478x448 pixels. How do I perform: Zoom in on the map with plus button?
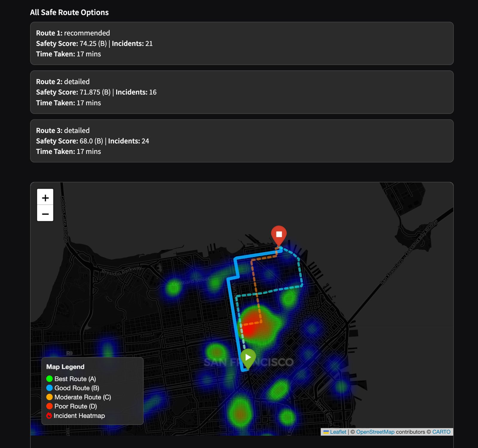(x=45, y=197)
